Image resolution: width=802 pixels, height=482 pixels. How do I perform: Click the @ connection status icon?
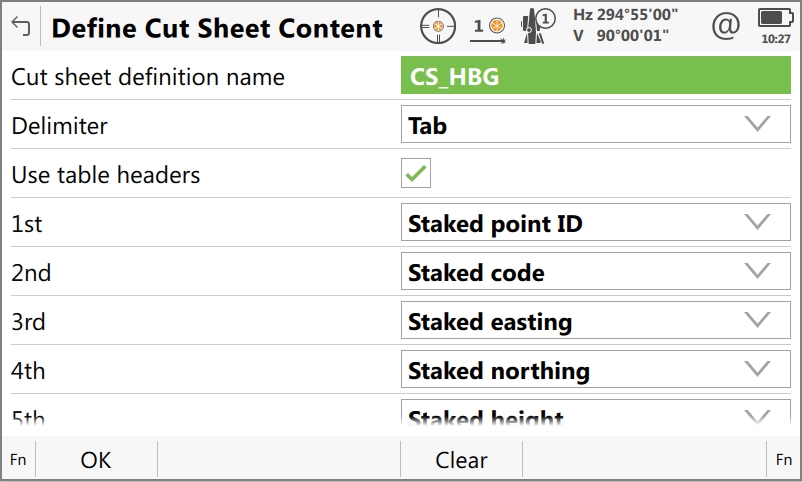(725, 26)
